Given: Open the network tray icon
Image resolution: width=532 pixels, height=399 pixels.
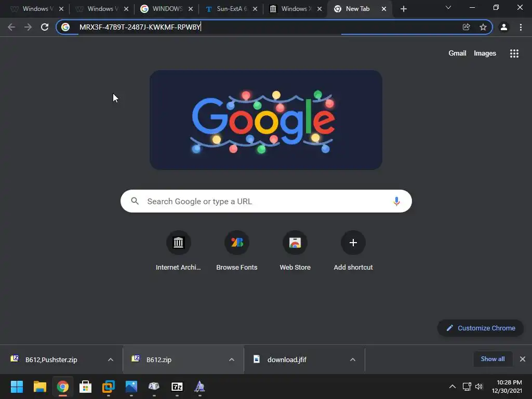Looking at the screenshot, I should point(467,387).
